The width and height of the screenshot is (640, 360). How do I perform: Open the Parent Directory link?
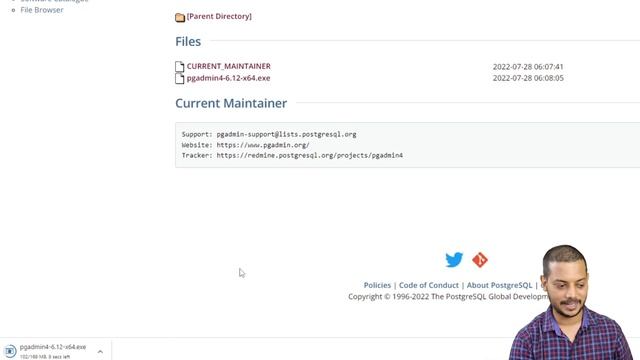coord(219,16)
